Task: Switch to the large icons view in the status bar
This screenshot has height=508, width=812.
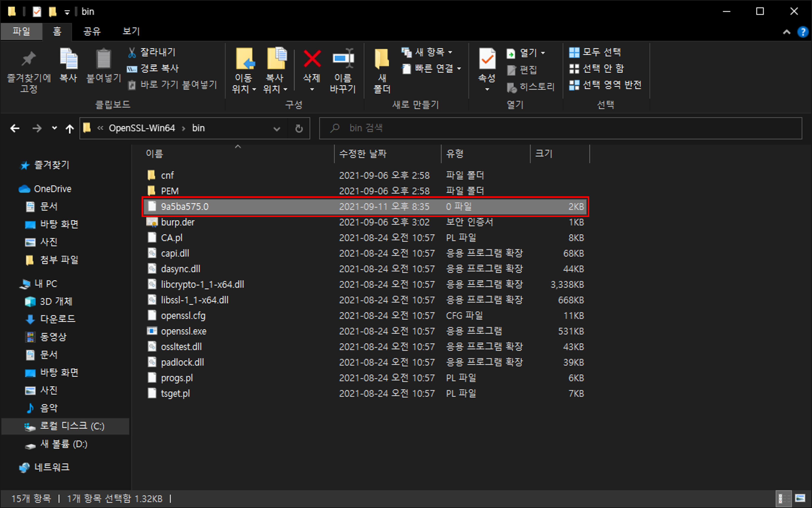Action: 800,498
